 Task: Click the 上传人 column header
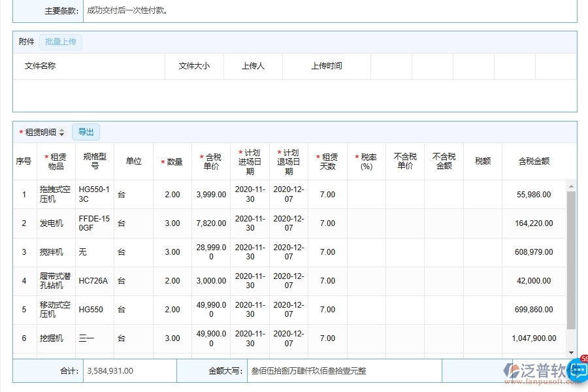click(x=253, y=65)
